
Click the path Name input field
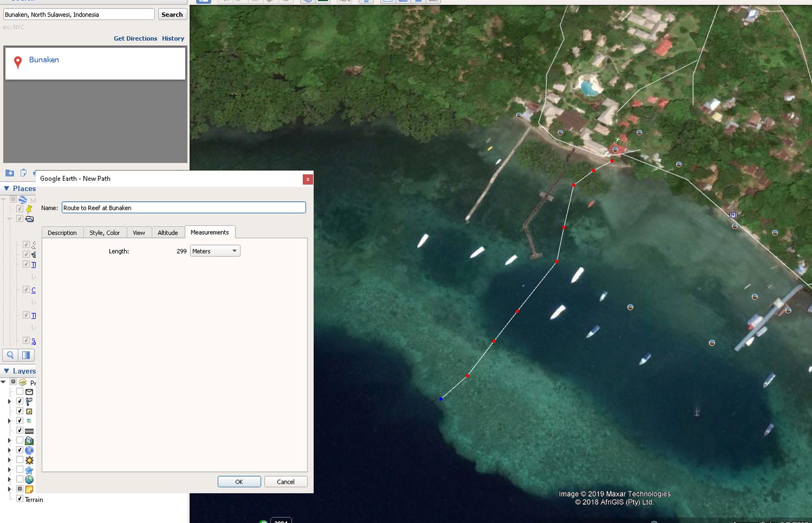(183, 208)
